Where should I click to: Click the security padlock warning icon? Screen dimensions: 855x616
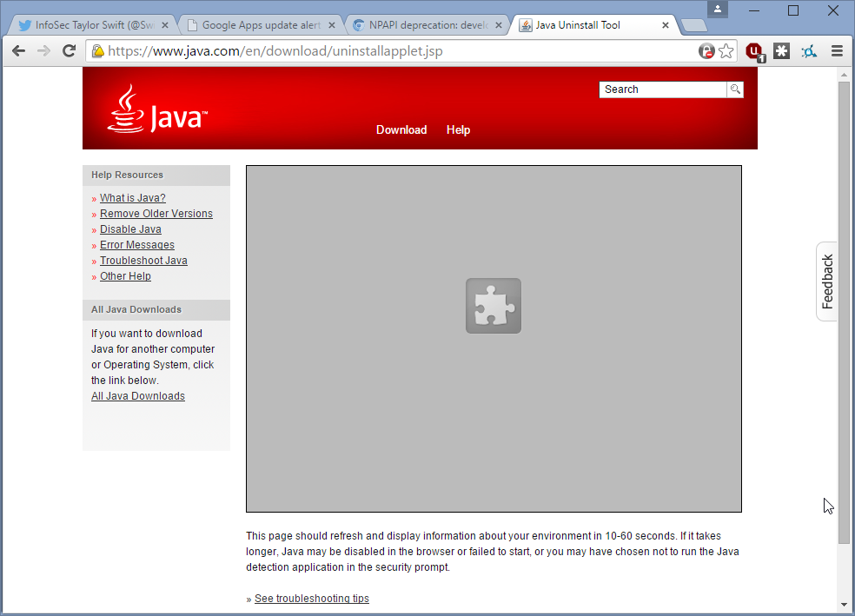[x=98, y=51]
